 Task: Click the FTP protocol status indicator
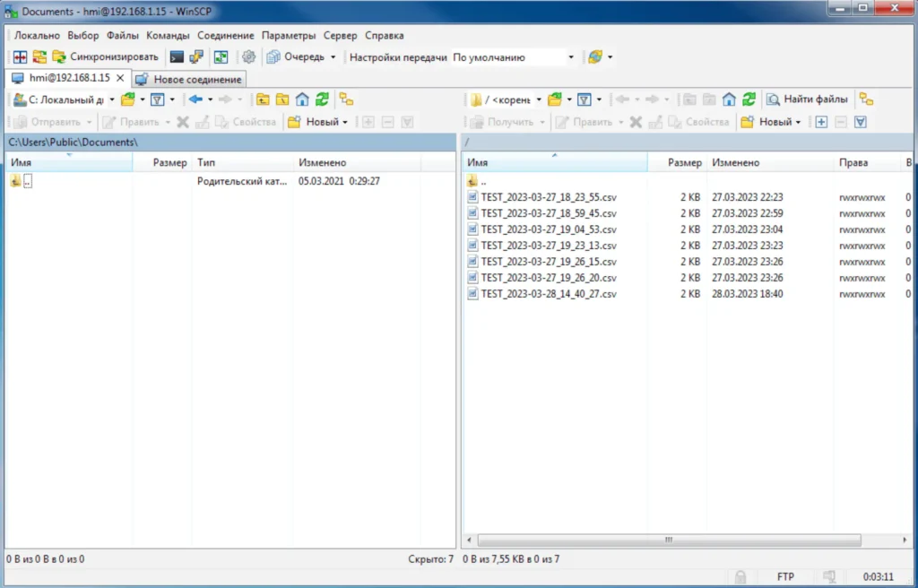click(x=785, y=577)
